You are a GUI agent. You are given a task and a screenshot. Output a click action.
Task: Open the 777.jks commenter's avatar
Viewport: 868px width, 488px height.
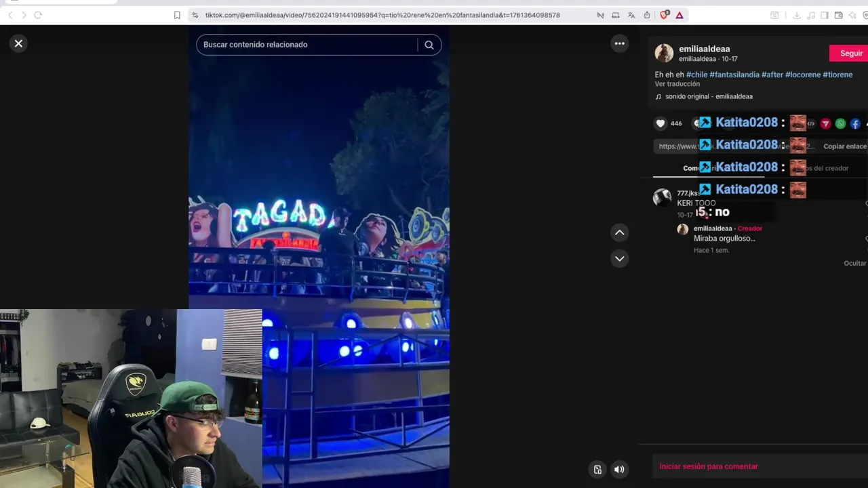(662, 197)
